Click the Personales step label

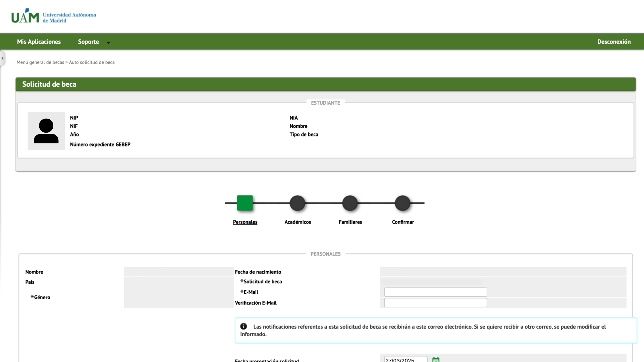tap(245, 222)
